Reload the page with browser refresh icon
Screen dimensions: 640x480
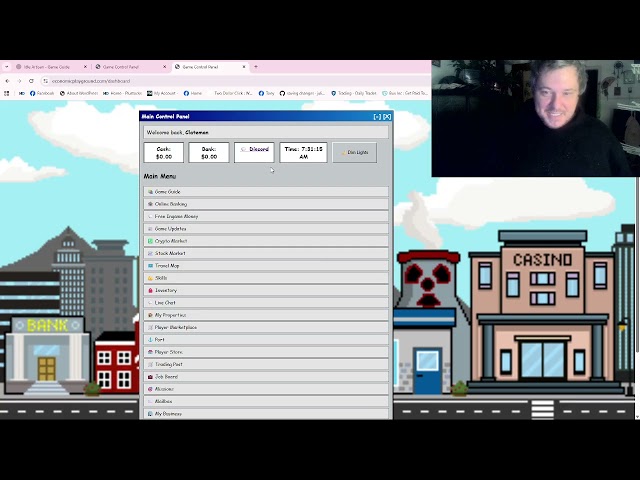[32, 81]
